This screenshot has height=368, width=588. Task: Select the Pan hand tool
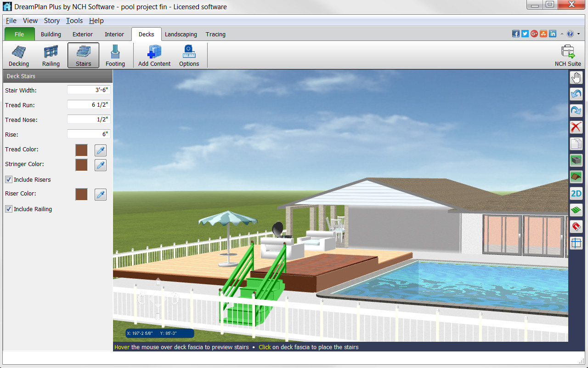pos(576,77)
